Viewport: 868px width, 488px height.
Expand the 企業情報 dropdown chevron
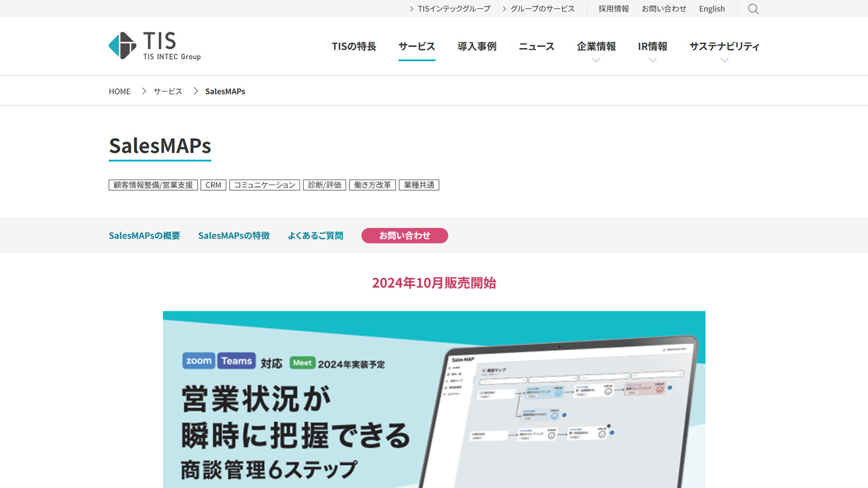point(596,60)
